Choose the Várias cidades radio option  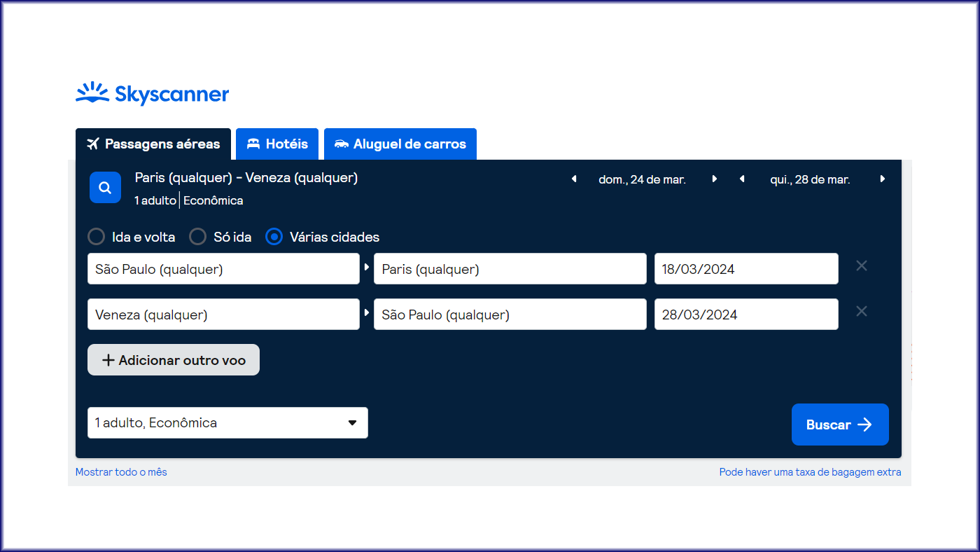pos(274,237)
